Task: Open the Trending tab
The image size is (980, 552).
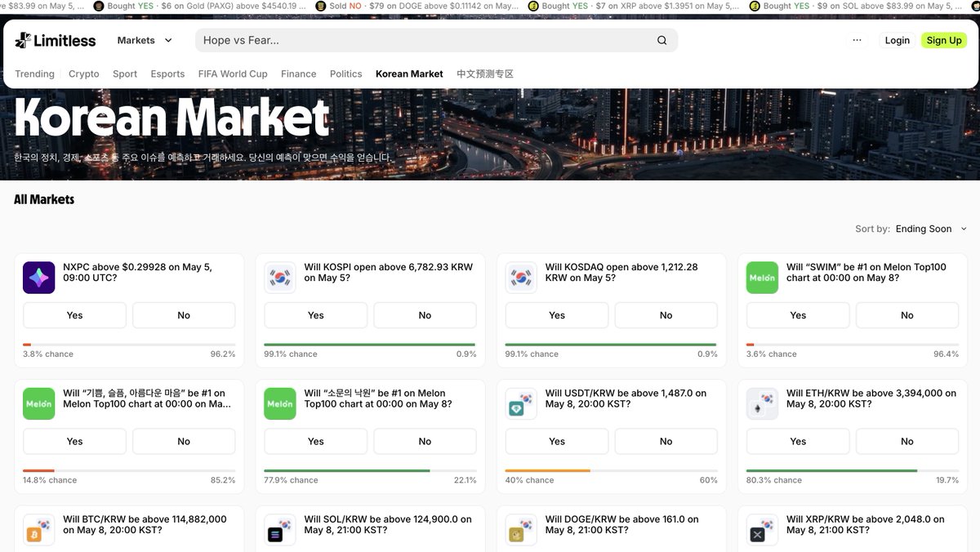Action: pyautogui.click(x=35, y=73)
